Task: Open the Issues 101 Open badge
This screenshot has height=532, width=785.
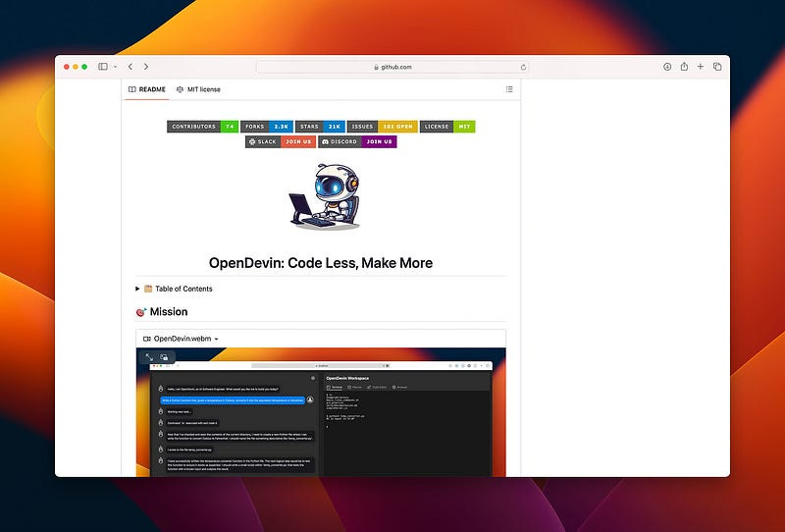Action: (x=383, y=127)
